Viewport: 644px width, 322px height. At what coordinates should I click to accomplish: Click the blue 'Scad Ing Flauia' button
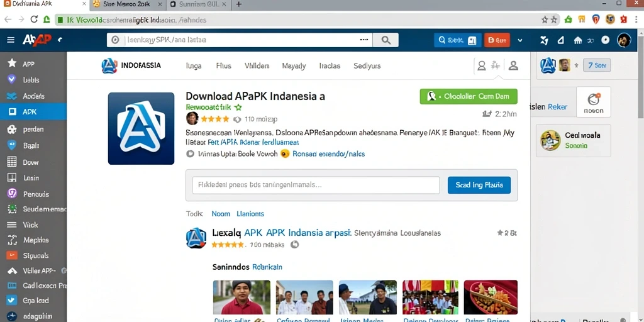tap(479, 186)
